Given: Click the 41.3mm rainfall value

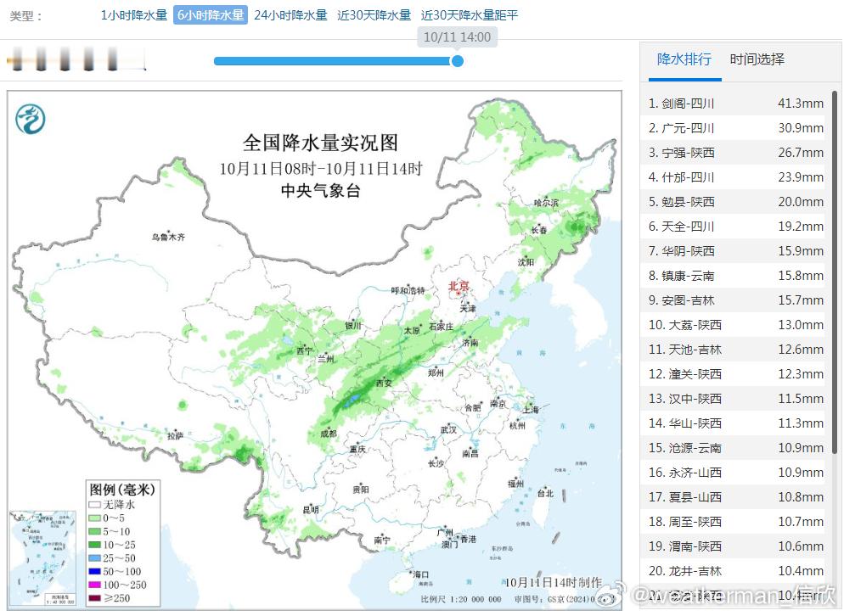Looking at the screenshot, I should (801, 104).
